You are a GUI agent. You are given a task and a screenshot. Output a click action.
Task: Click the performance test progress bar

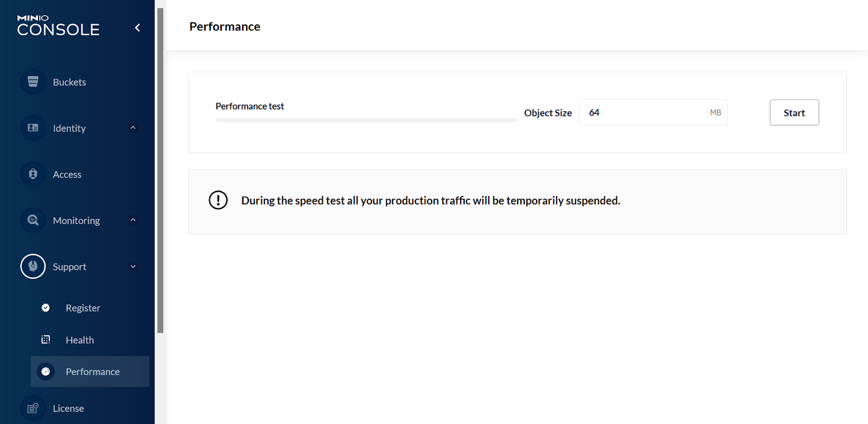click(366, 120)
